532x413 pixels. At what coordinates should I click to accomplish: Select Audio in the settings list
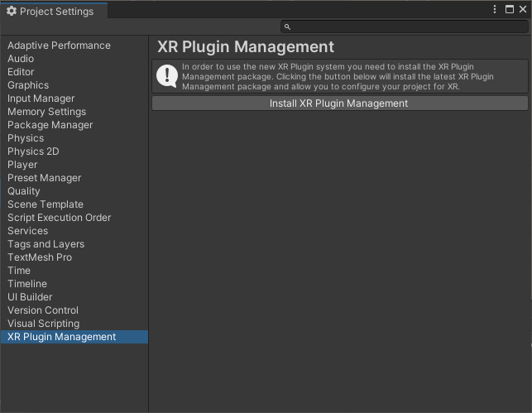[x=21, y=59]
